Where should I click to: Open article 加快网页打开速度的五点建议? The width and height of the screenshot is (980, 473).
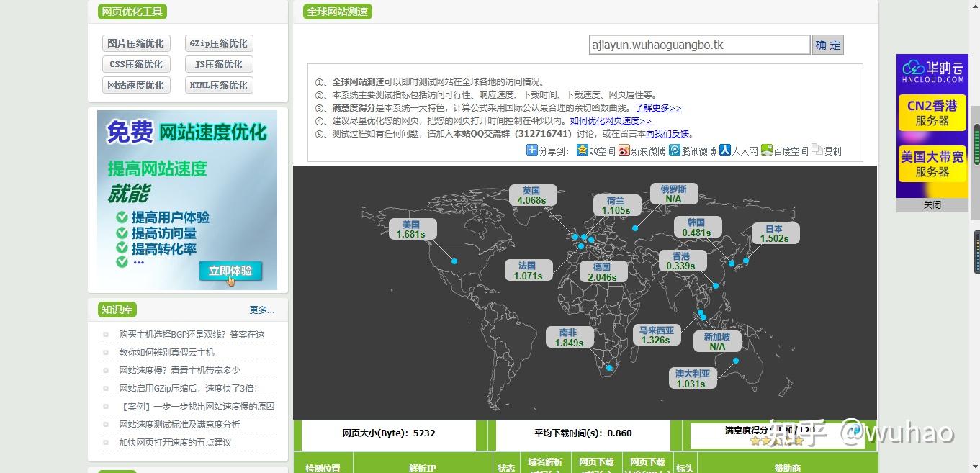(175, 442)
